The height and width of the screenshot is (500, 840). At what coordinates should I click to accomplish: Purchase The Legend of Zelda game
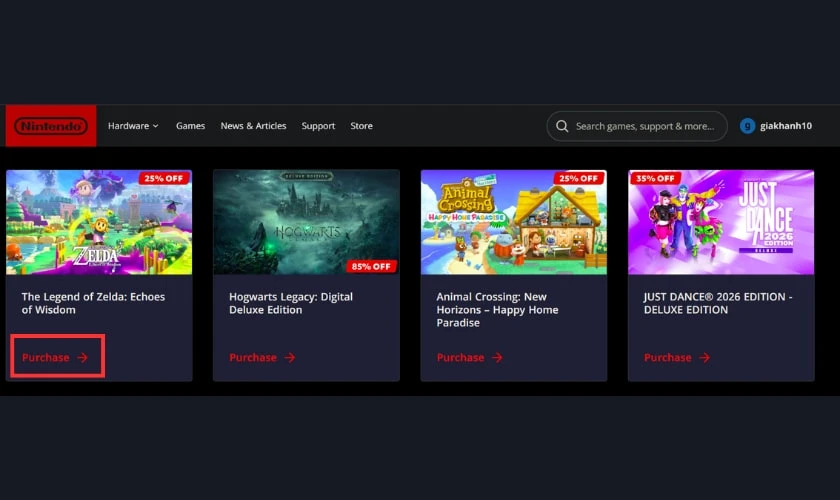pos(55,357)
